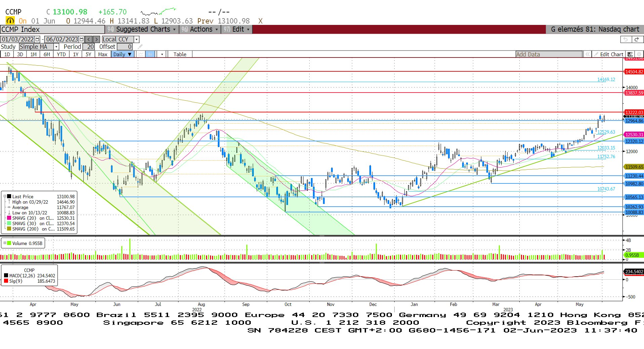This screenshot has width=644, height=349.
Task: Open the end date calendar picker
Action: pyautogui.click(x=82, y=39)
